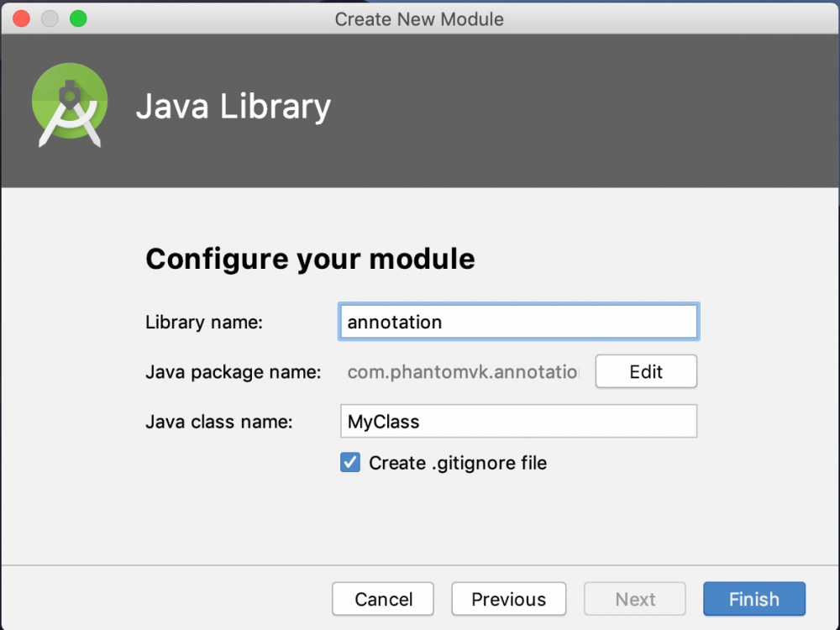
Task: Cancel the module creation dialog
Action: point(383,599)
